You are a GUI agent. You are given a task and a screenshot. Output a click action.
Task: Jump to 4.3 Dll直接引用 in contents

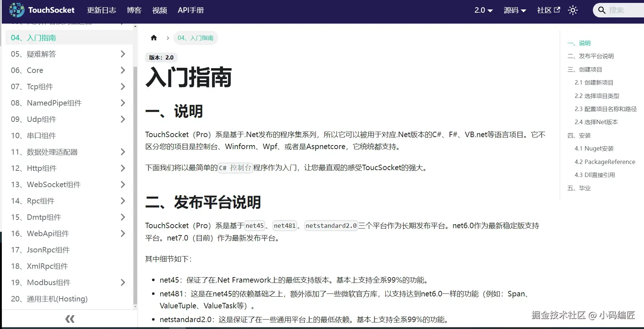[595, 175]
